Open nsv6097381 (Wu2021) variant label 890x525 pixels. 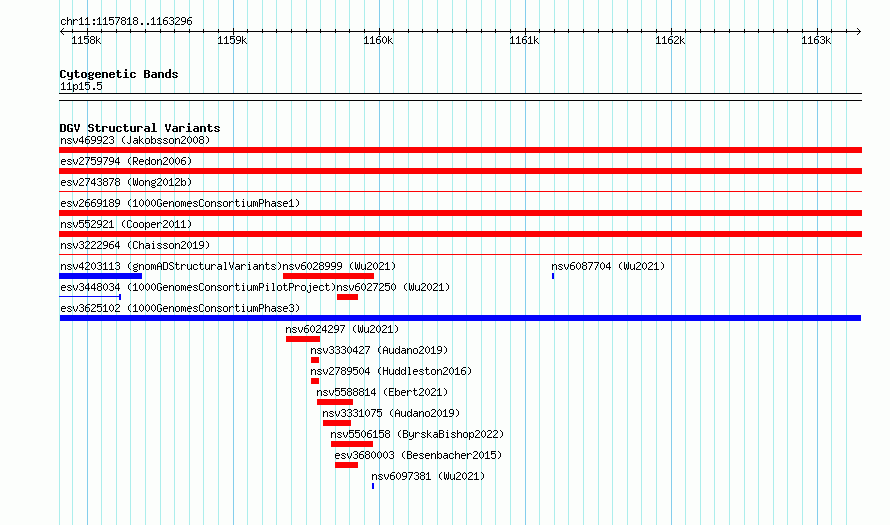click(x=429, y=476)
